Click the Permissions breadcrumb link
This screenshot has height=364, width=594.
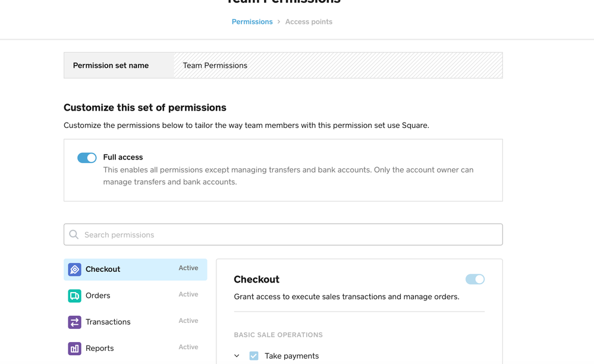coord(252,22)
